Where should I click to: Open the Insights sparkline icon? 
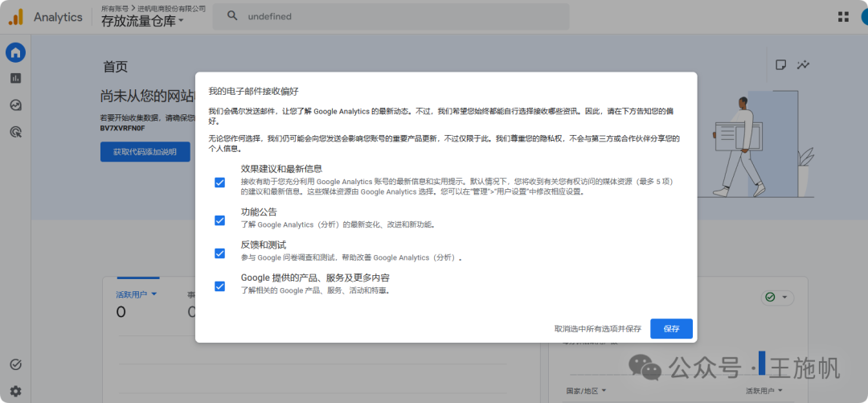[x=803, y=65]
